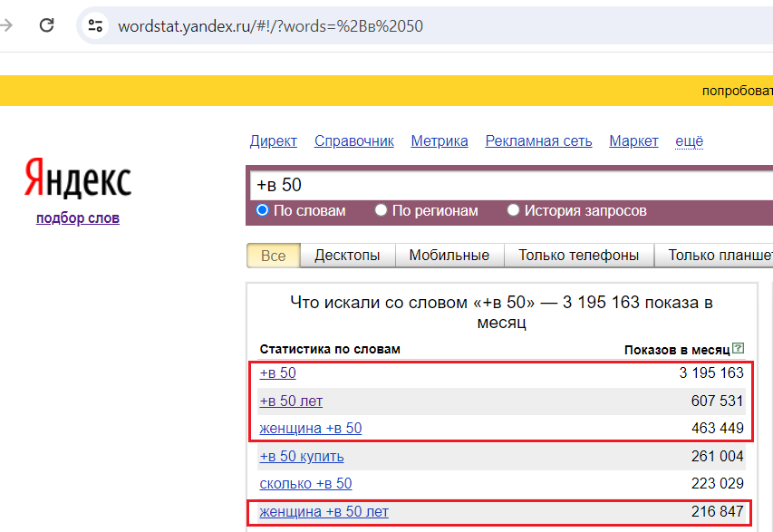
Task: Expand the ещё services menu
Action: coord(689,141)
